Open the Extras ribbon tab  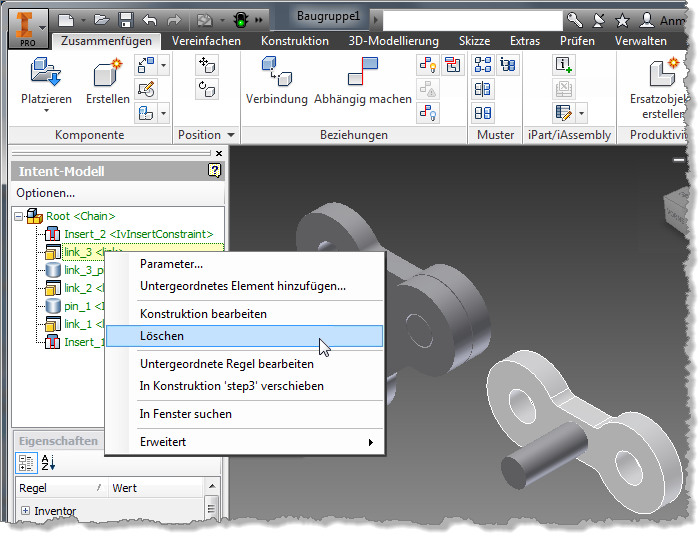(x=525, y=41)
